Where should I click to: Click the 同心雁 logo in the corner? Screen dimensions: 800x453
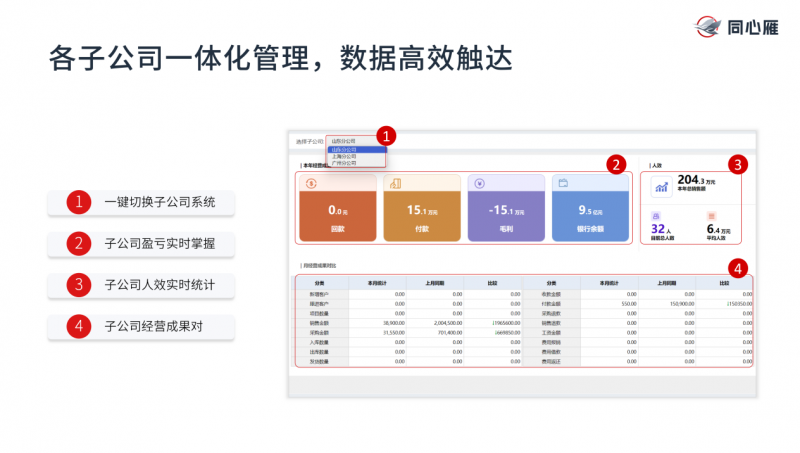click(x=736, y=27)
